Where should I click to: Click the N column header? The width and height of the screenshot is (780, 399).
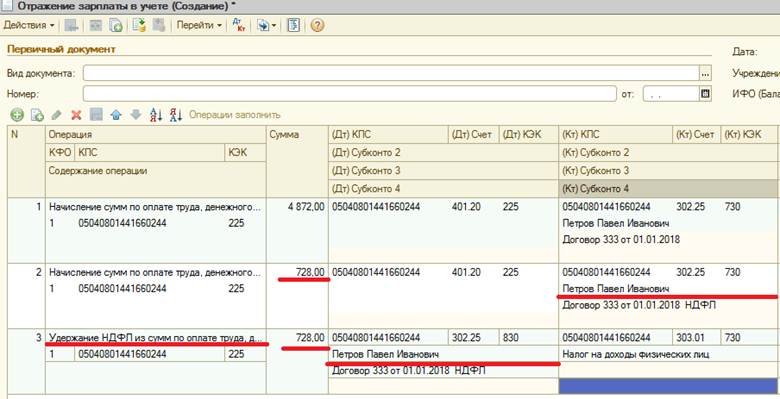click(26, 161)
